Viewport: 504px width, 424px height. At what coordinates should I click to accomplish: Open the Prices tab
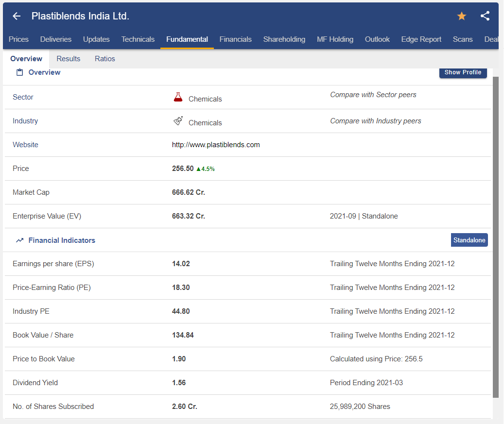pos(18,39)
